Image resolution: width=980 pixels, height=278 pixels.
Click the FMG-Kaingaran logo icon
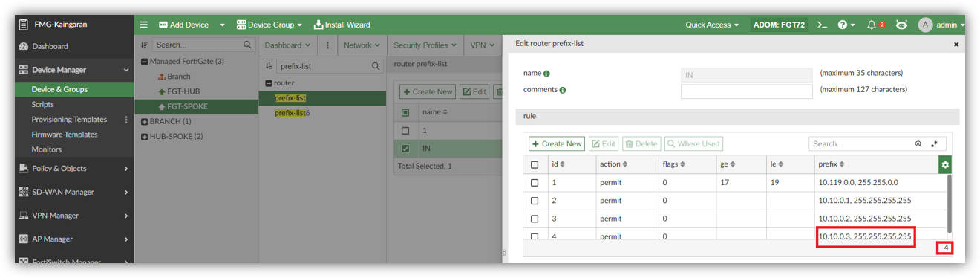click(x=24, y=25)
